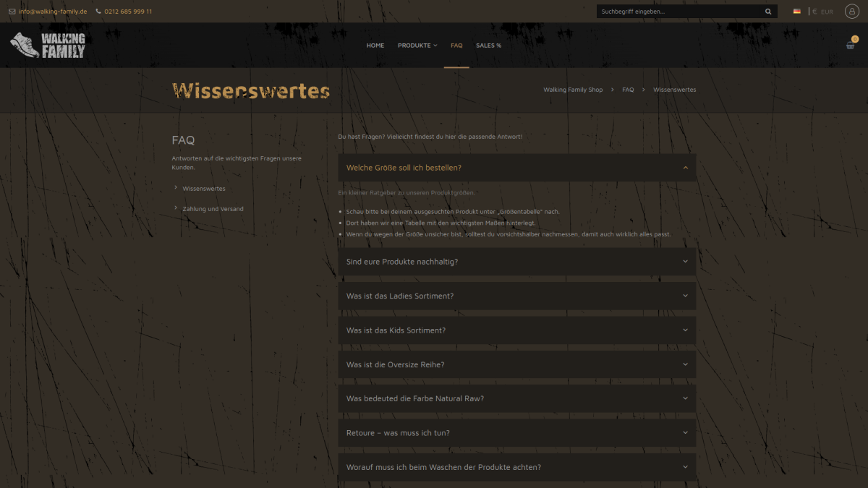Click the Wissenswertes breadcrumb

point(674,90)
